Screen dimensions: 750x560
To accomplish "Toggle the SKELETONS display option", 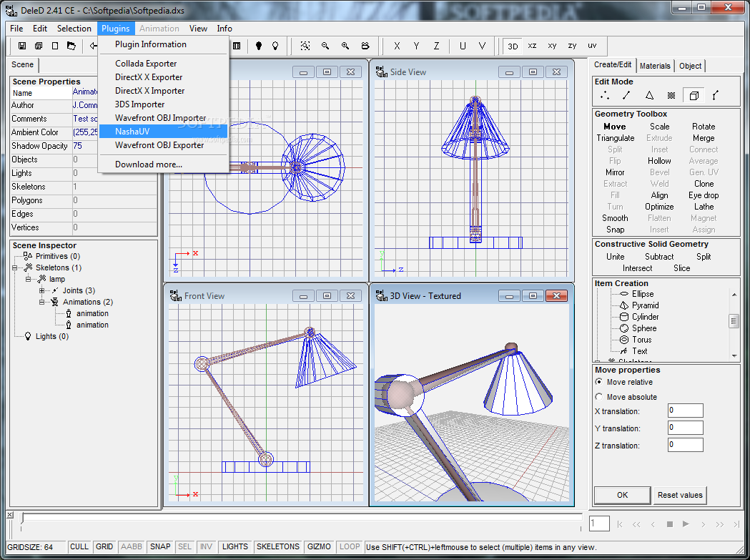I will 278,546.
